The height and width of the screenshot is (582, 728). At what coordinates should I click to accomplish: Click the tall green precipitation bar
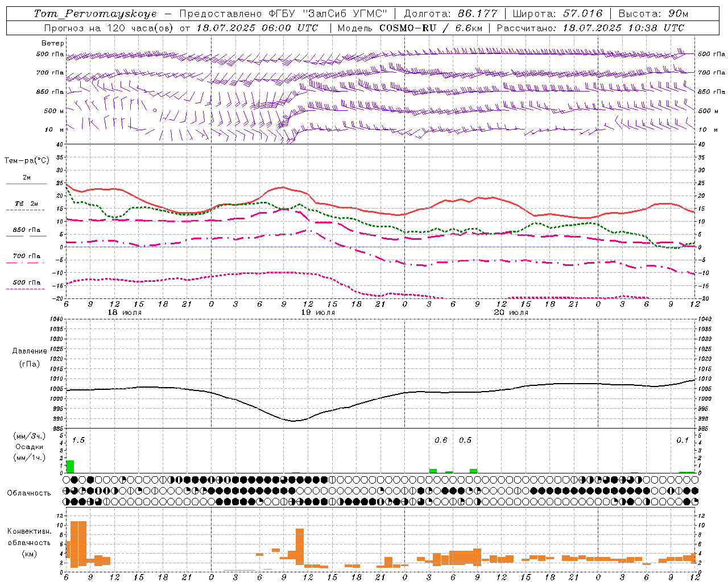[x=71, y=467]
